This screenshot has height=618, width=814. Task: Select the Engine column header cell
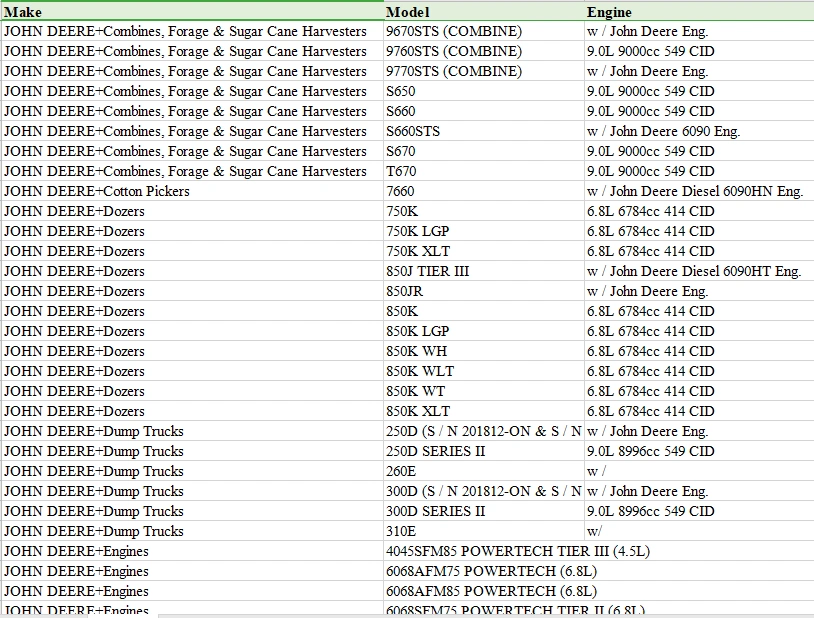[698, 12]
